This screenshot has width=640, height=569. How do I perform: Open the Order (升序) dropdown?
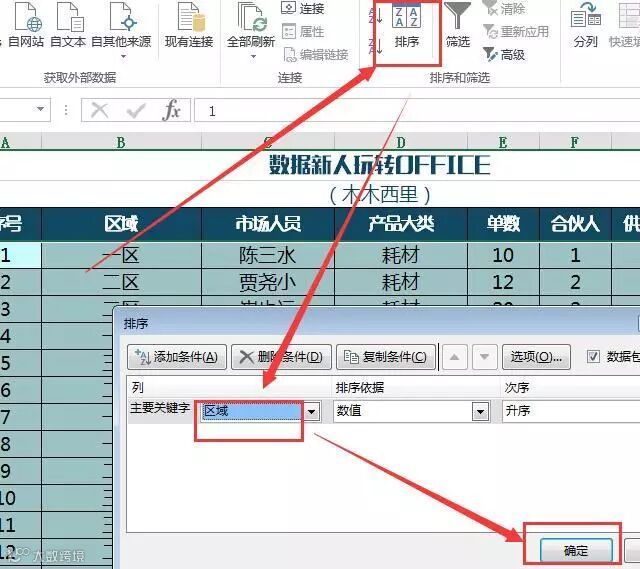pos(571,411)
